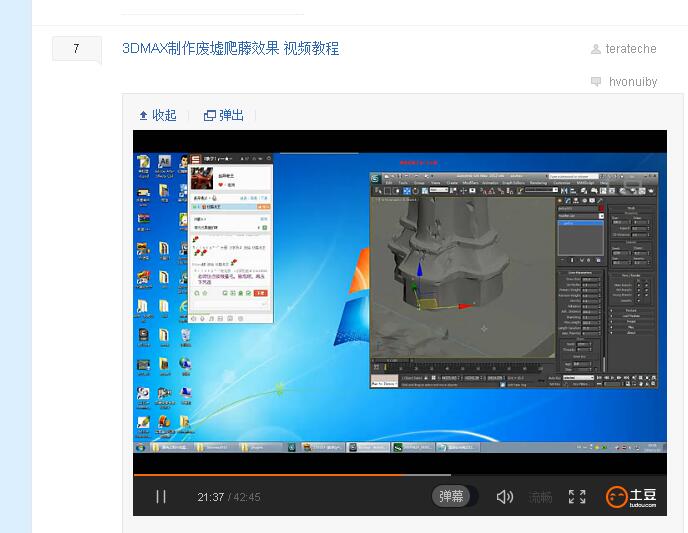Pop out the video with 弹出

224,115
